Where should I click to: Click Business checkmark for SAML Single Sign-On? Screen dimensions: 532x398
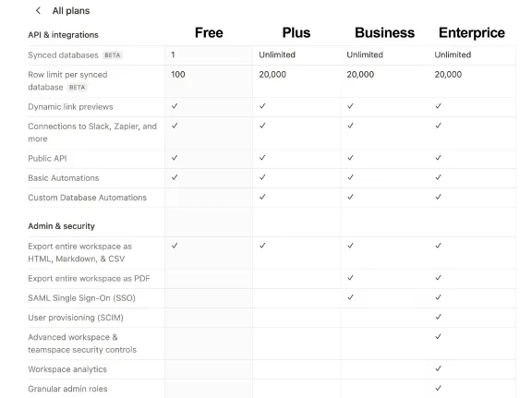click(350, 297)
